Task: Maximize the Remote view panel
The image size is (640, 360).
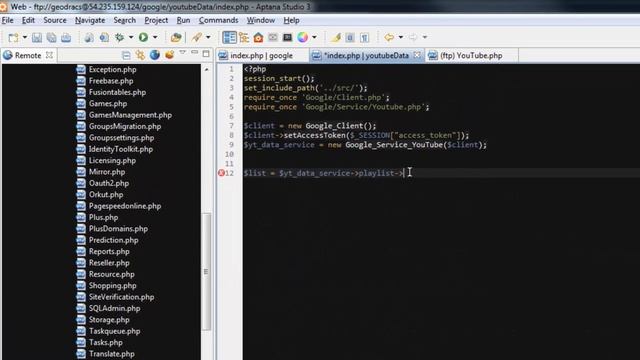Action: [206, 53]
